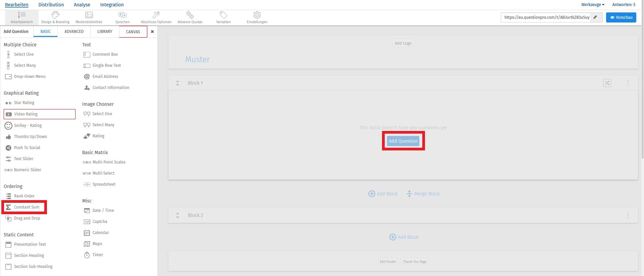Click the shuffle icon in Block 1
644x276 pixels.
click(x=607, y=83)
